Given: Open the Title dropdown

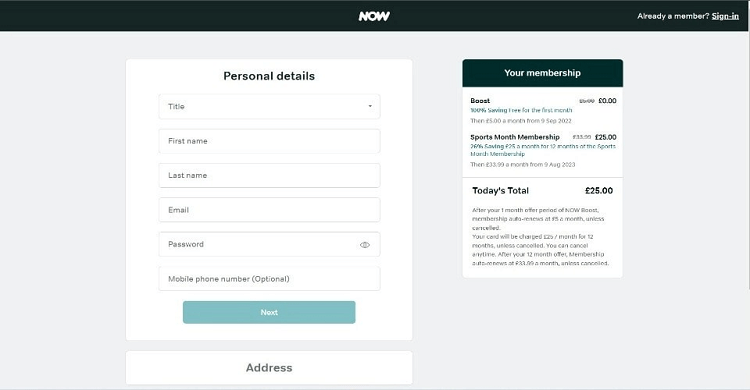Looking at the screenshot, I should point(269,106).
